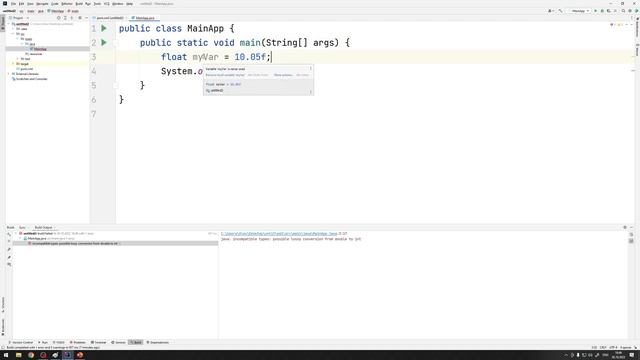Open the Version Control tool window

pyautogui.click(x=20, y=342)
